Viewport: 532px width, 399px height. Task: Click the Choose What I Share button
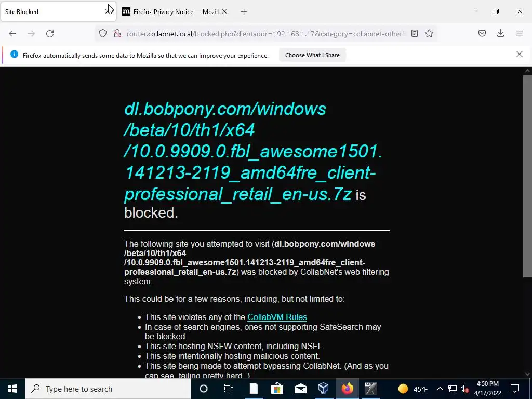coord(312,55)
